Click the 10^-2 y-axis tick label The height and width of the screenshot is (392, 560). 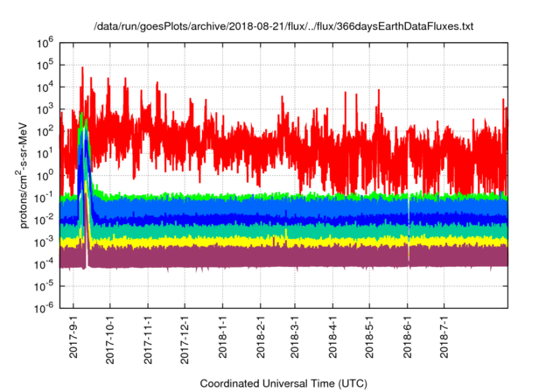[44, 220]
